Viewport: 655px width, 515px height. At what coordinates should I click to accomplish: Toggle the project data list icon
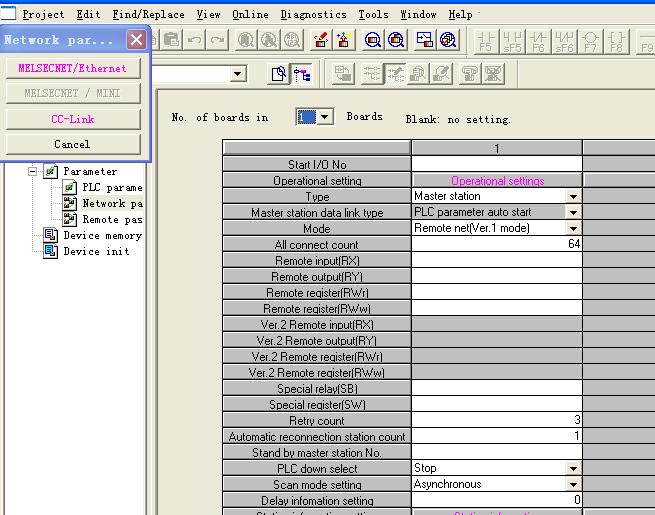coord(301,73)
